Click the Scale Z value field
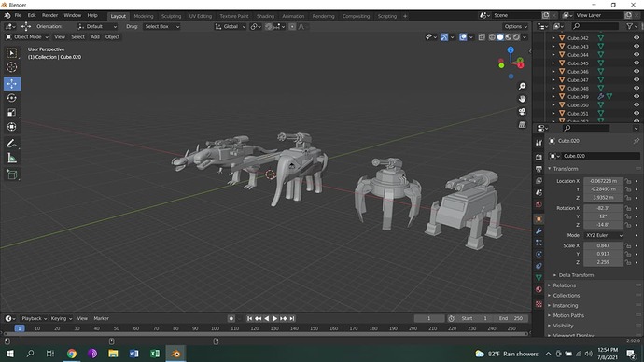This screenshot has width=644, height=362. (x=603, y=262)
